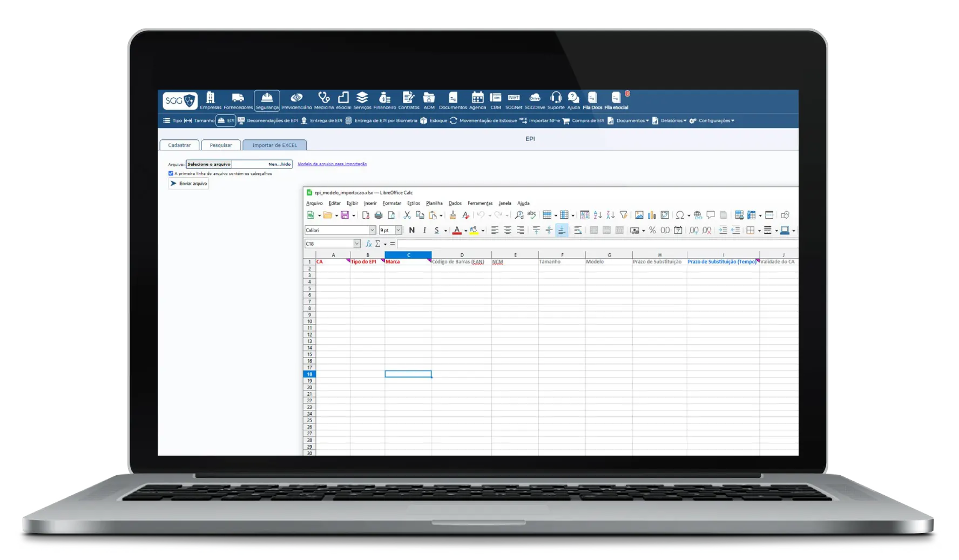Click the yellow Background Color button in Calc

click(474, 230)
